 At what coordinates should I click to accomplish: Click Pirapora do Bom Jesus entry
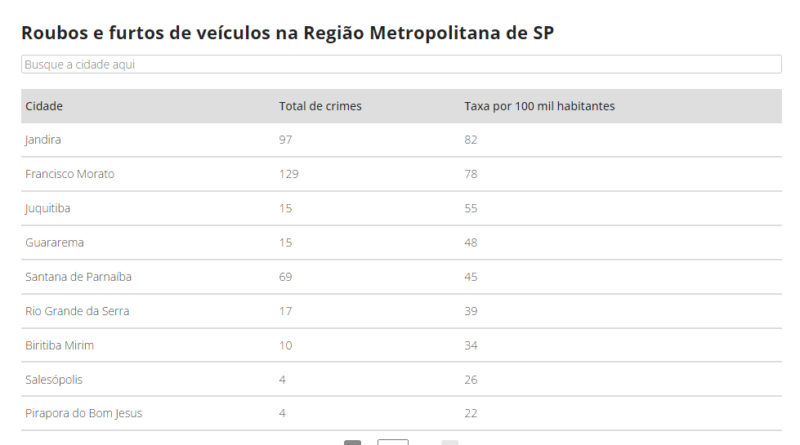pos(84,413)
